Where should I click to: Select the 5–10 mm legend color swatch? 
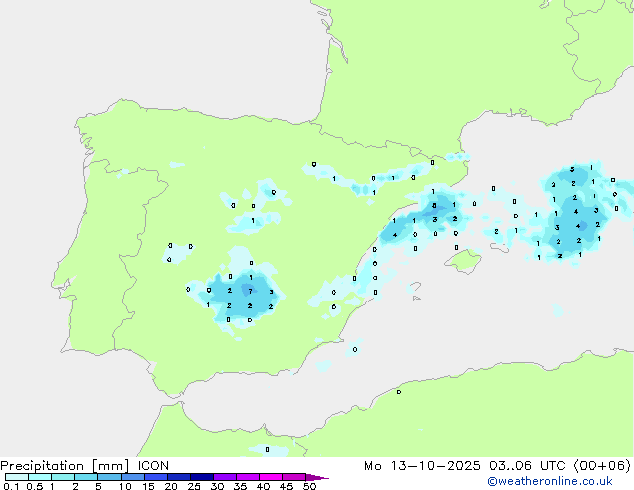pyautogui.click(x=109, y=477)
